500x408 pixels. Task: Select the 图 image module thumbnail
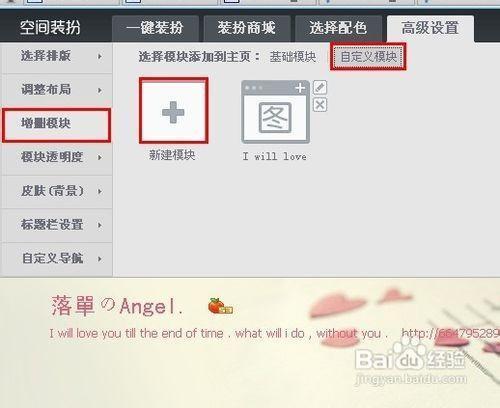coord(275,117)
